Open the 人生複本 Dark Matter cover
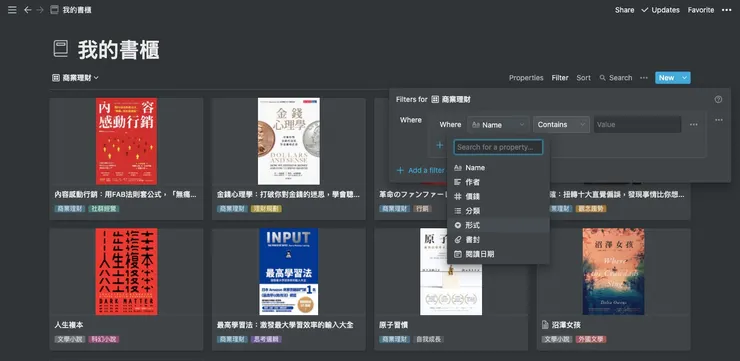Screen dimensions: 740x361 tap(126, 271)
